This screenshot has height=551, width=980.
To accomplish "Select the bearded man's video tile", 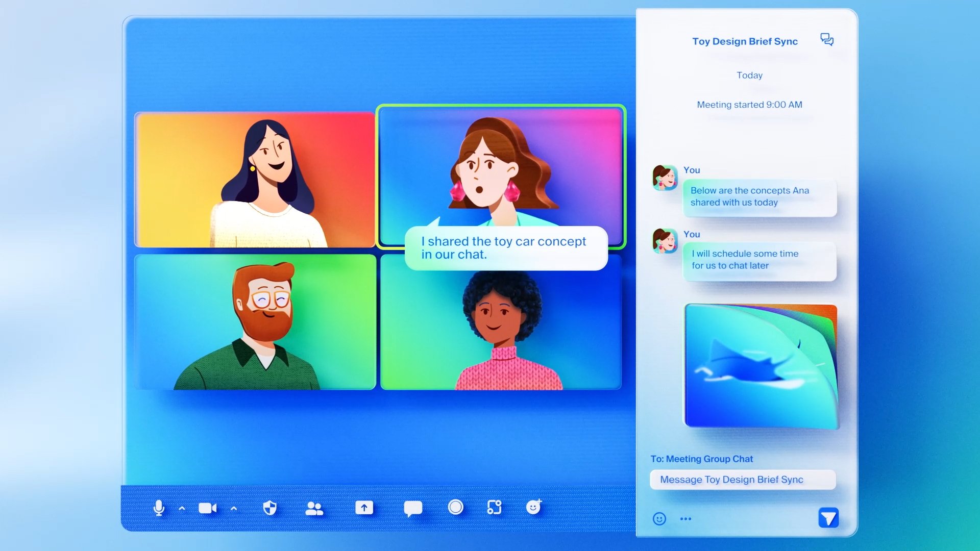I will tap(255, 322).
